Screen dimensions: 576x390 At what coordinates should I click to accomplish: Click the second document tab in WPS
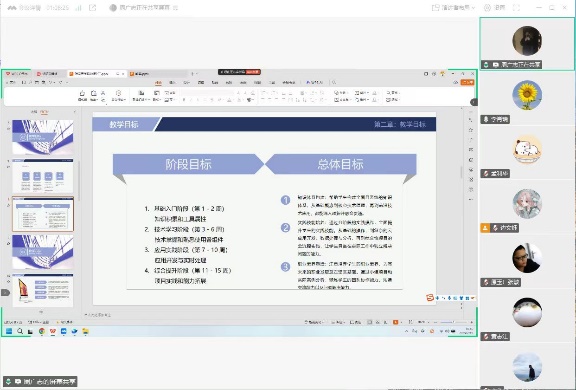(50, 74)
